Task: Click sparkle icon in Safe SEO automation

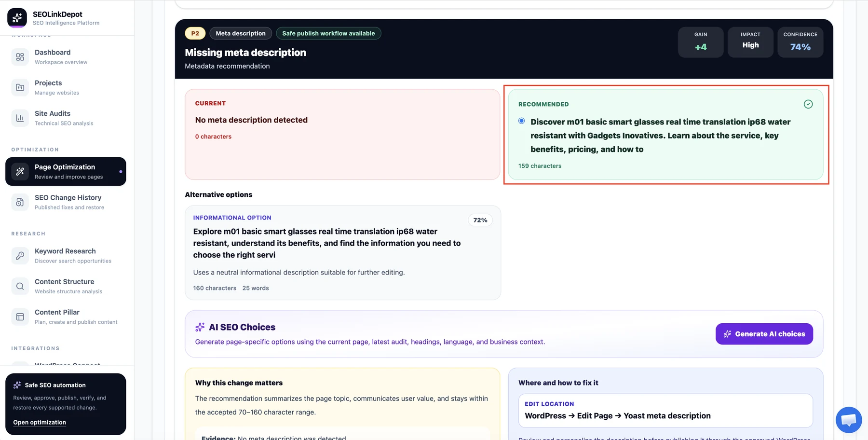Action: (17, 385)
